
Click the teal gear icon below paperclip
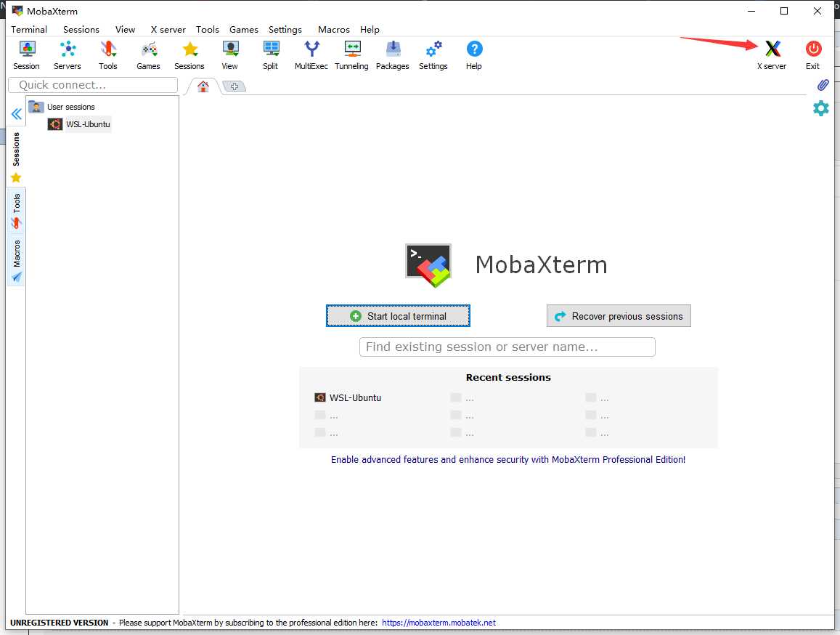[820, 108]
